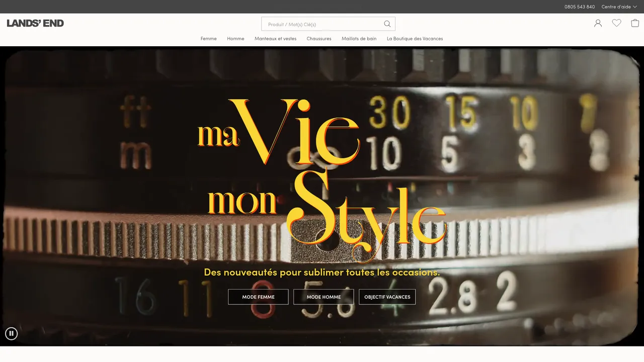Open the Chaussures menu

click(319, 39)
